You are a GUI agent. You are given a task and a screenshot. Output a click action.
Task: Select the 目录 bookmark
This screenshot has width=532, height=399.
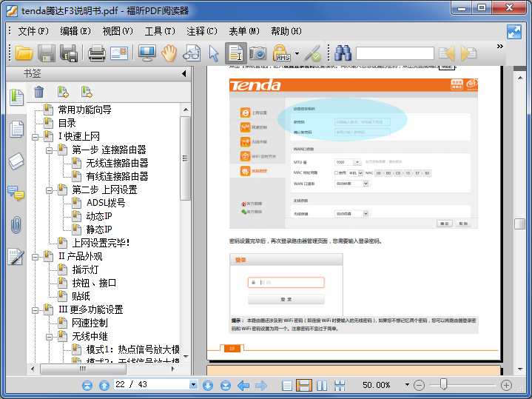click(67, 123)
